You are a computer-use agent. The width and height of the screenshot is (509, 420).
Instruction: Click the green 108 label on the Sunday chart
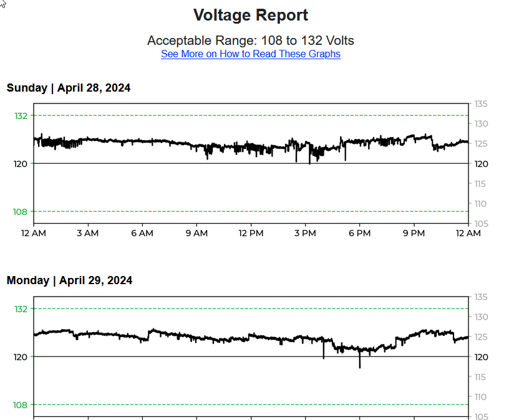[x=20, y=212]
